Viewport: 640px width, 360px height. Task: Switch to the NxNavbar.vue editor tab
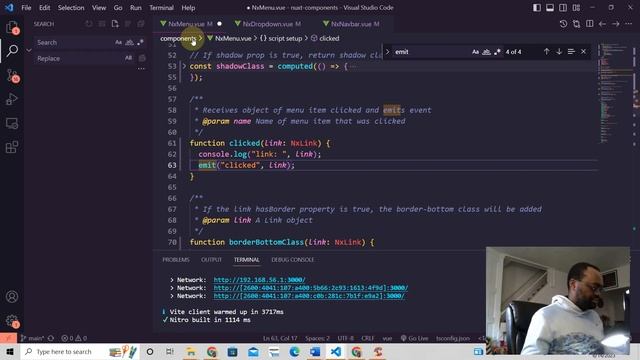355,24
